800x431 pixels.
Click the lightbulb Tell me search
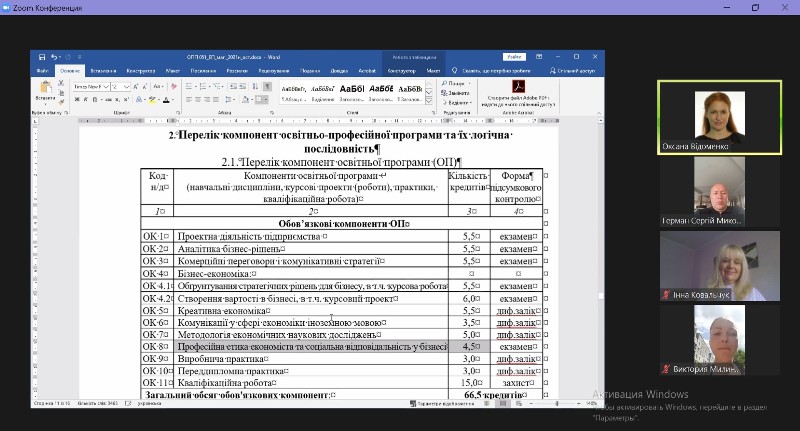455,71
